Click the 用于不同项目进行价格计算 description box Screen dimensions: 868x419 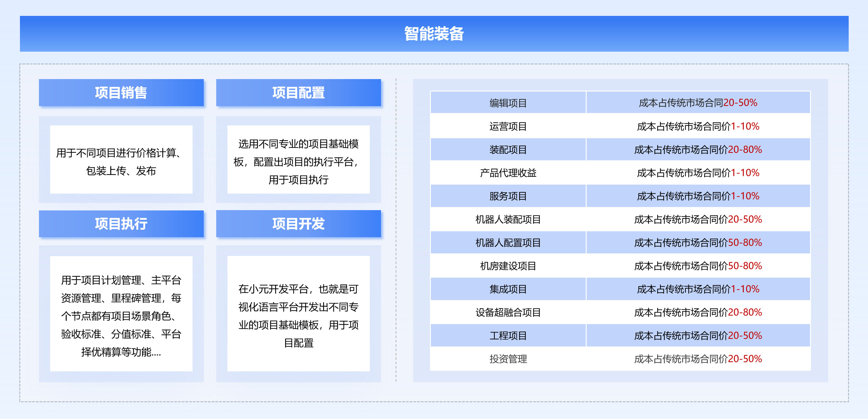(121, 159)
